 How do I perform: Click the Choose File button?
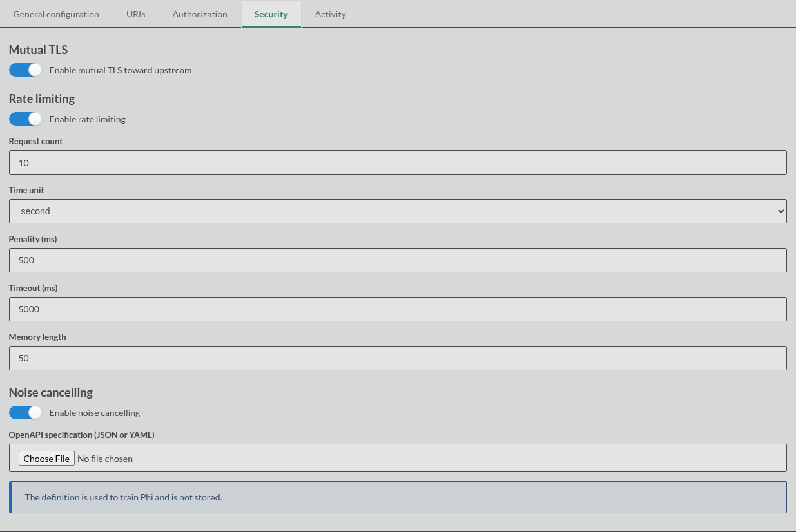46,459
